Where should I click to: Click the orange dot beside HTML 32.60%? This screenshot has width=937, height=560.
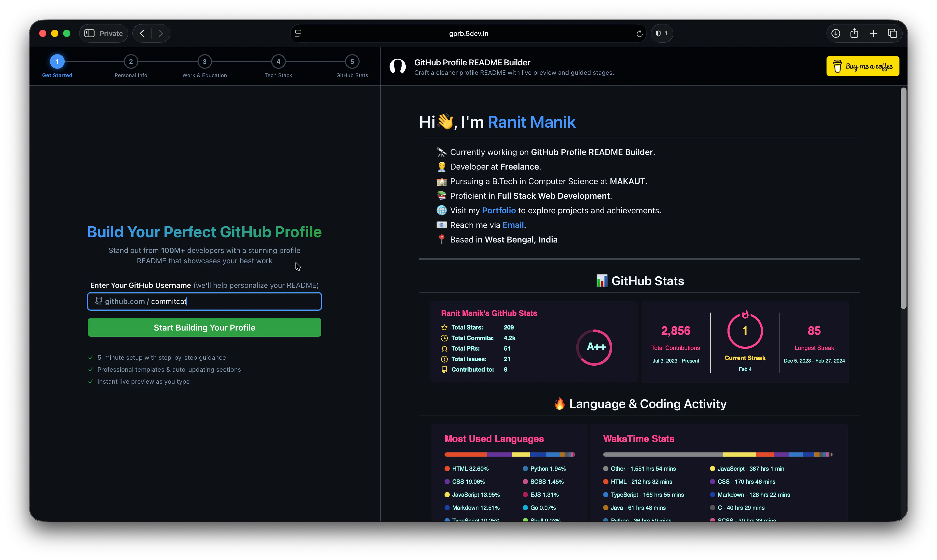pyautogui.click(x=447, y=469)
